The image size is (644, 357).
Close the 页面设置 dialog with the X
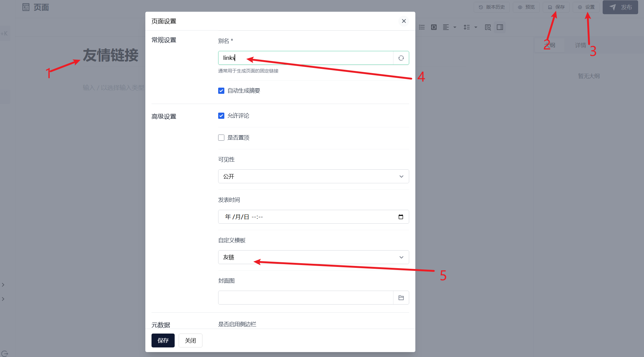tap(404, 21)
